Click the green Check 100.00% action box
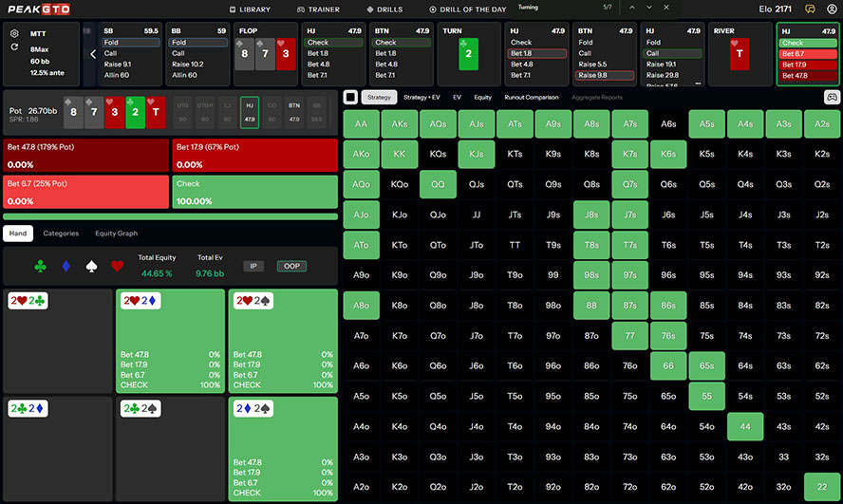 coord(254,191)
